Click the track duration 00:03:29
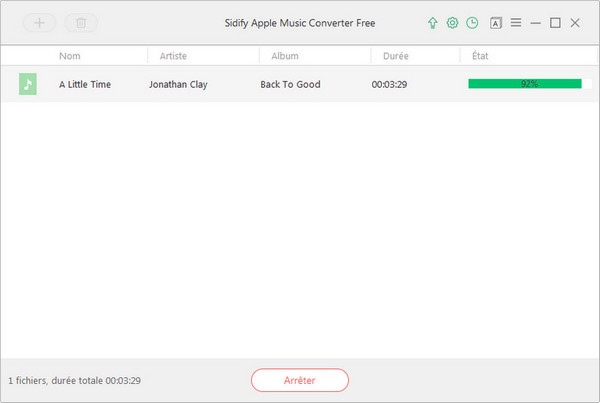Viewport: 600px width, 403px height. [391, 85]
